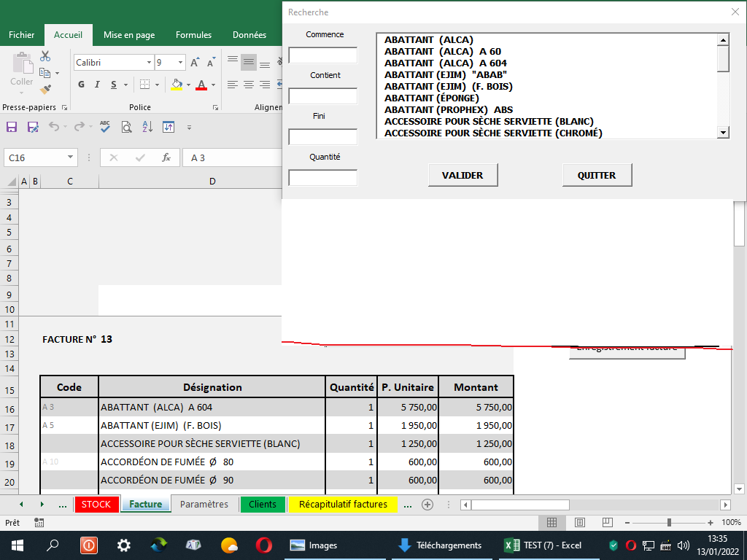Switch to the STOCK sheet tab

pos(96,505)
